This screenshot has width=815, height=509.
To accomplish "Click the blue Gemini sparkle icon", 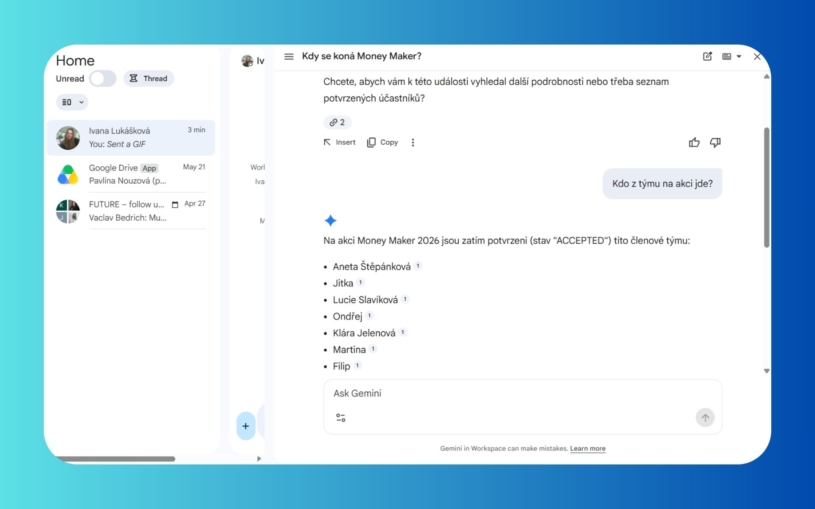I will (330, 220).
